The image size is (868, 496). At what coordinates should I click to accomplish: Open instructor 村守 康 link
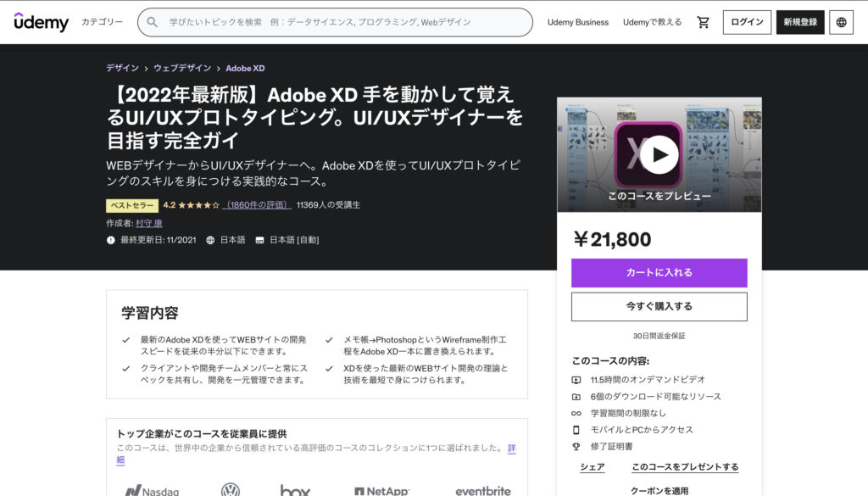149,223
